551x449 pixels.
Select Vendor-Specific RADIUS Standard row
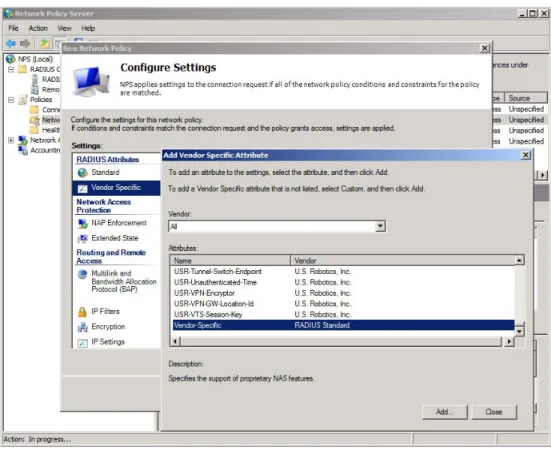tap(343, 325)
